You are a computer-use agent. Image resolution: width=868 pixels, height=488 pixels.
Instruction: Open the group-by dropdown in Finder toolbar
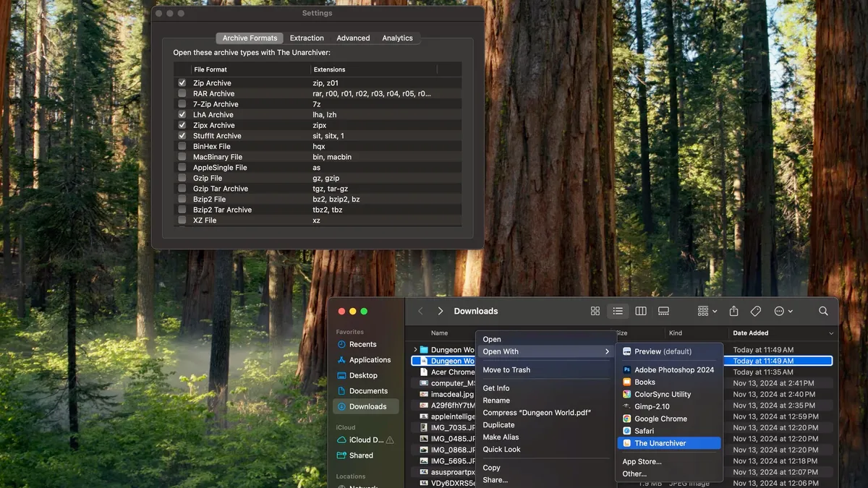[x=707, y=311]
